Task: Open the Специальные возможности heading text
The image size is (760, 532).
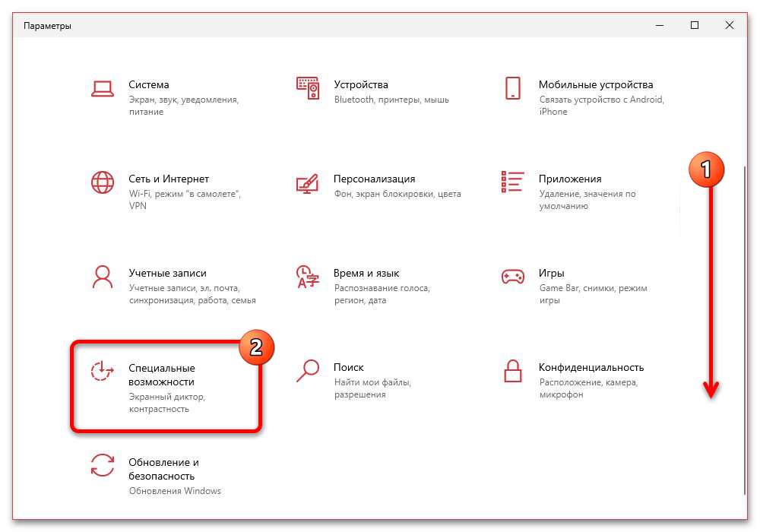Action: pos(161,375)
